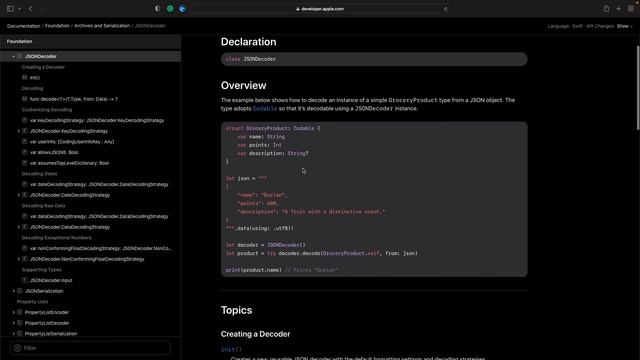Click the Declaration heading
640x360 pixels.
coord(249,42)
